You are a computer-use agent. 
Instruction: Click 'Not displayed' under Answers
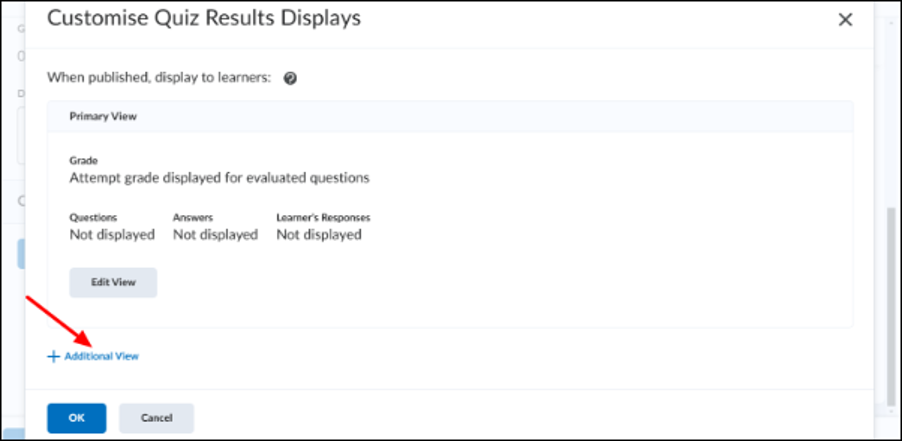click(215, 235)
